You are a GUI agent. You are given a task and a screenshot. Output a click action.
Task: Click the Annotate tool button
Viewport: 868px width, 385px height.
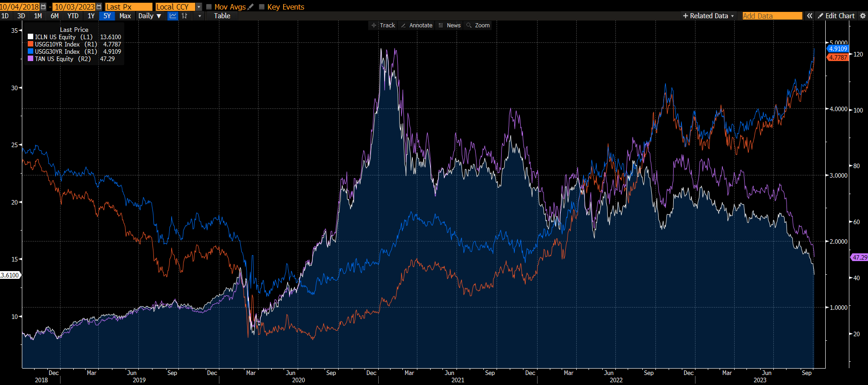[x=416, y=26]
